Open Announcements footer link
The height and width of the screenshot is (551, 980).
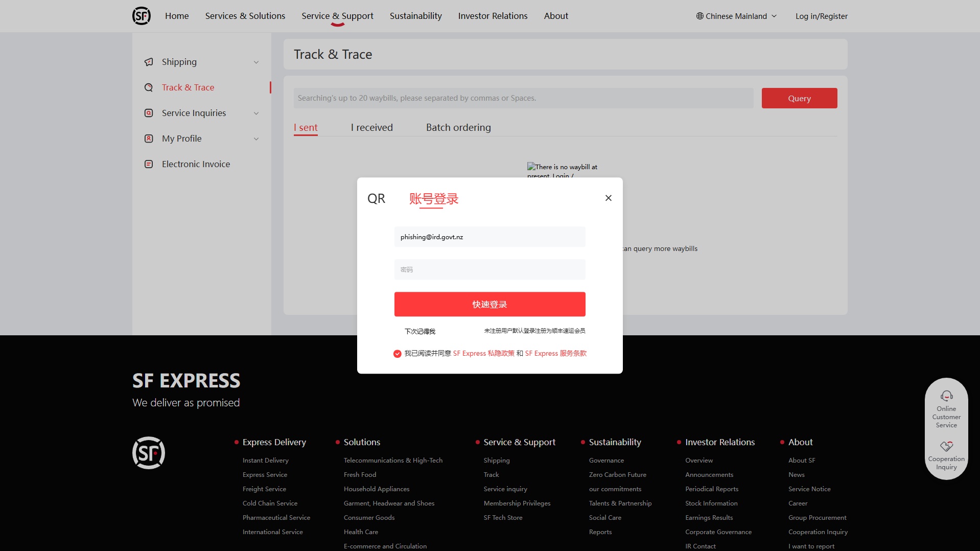pos(709,475)
